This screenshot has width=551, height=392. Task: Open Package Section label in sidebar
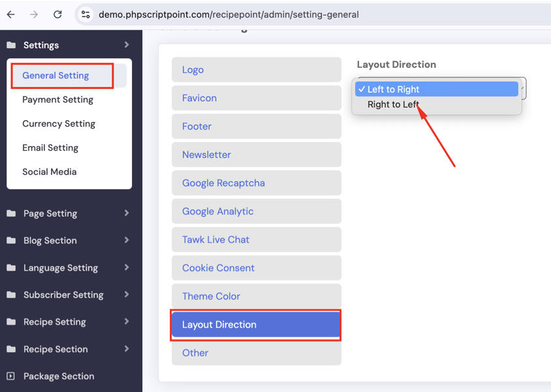pos(59,376)
